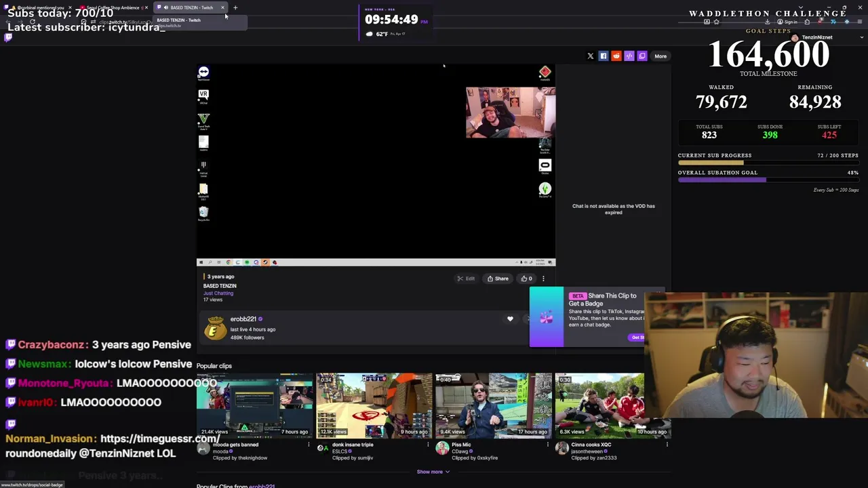The width and height of the screenshot is (868, 488).
Task: Click the Sims desktop icon in the clip
Action: [x=545, y=190]
